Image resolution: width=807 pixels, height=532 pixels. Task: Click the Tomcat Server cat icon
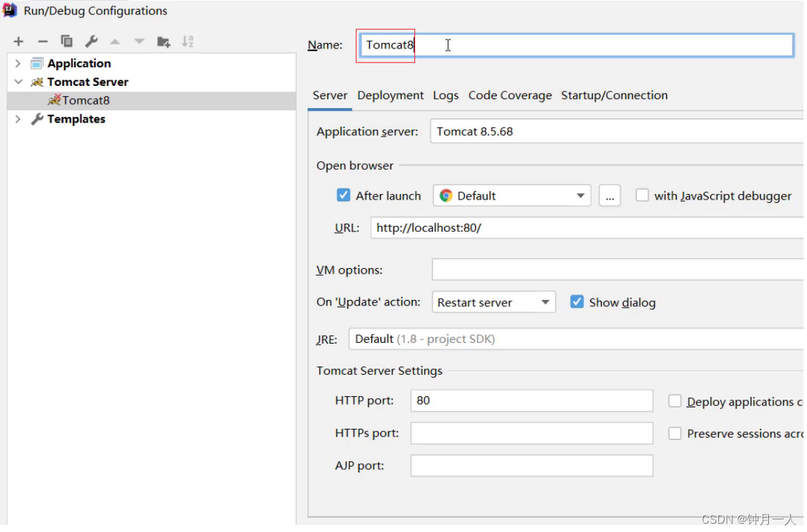(x=37, y=82)
